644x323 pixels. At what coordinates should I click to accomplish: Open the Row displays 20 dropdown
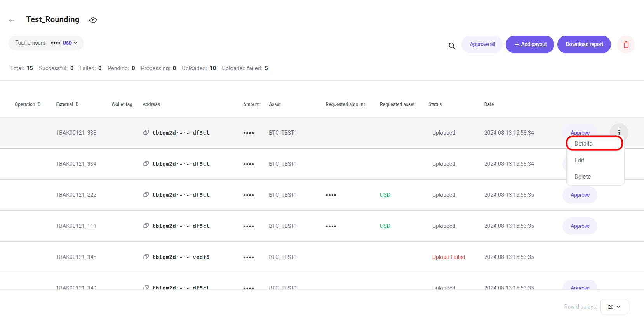click(614, 307)
